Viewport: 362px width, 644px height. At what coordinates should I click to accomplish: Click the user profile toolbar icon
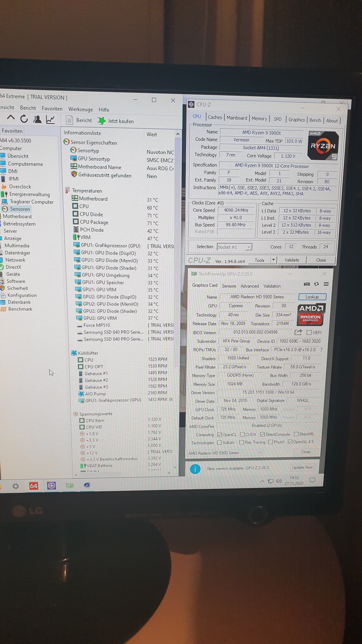pos(37,119)
